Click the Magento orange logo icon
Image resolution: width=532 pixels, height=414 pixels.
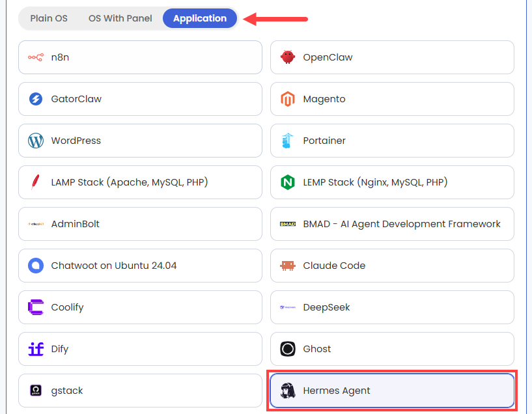point(288,99)
